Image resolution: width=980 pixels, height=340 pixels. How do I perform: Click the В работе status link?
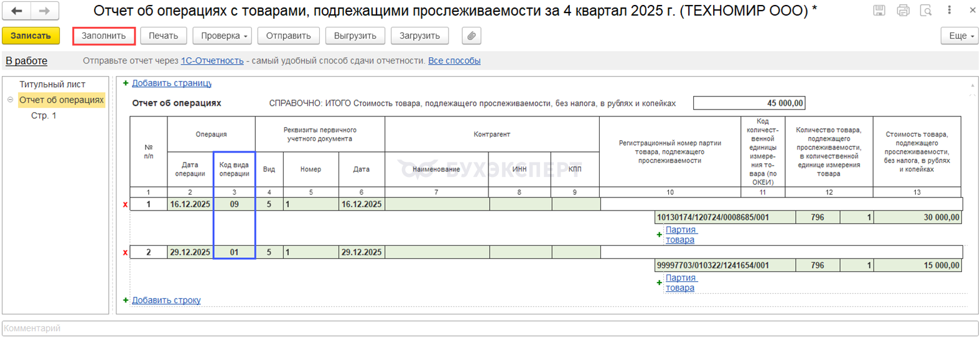pyautogui.click(x=27, y=61)
